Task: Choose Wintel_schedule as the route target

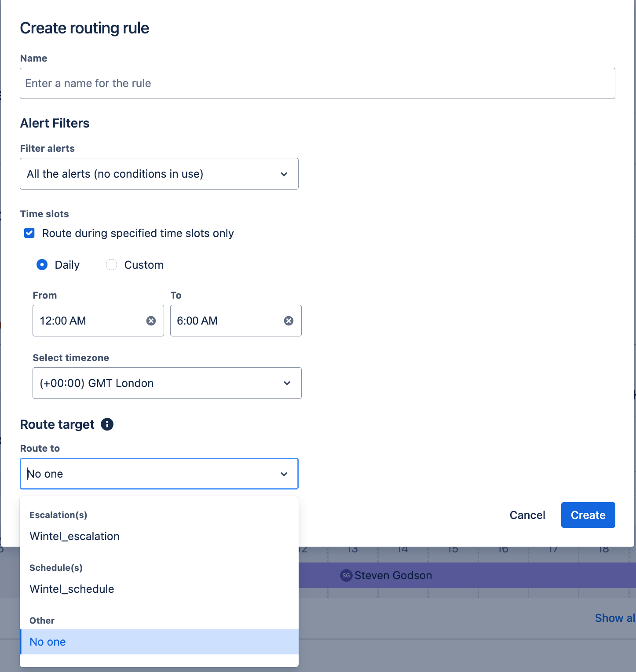Action: (72, 589)
